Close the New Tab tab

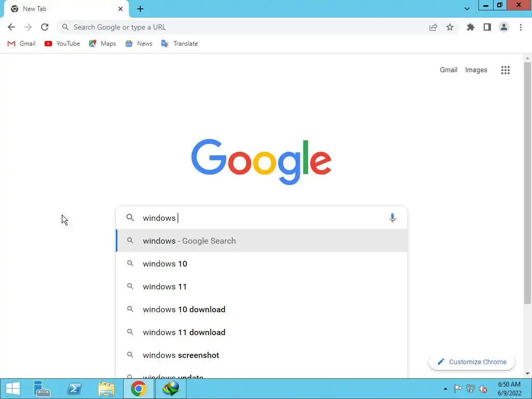[x=121, y=9]
